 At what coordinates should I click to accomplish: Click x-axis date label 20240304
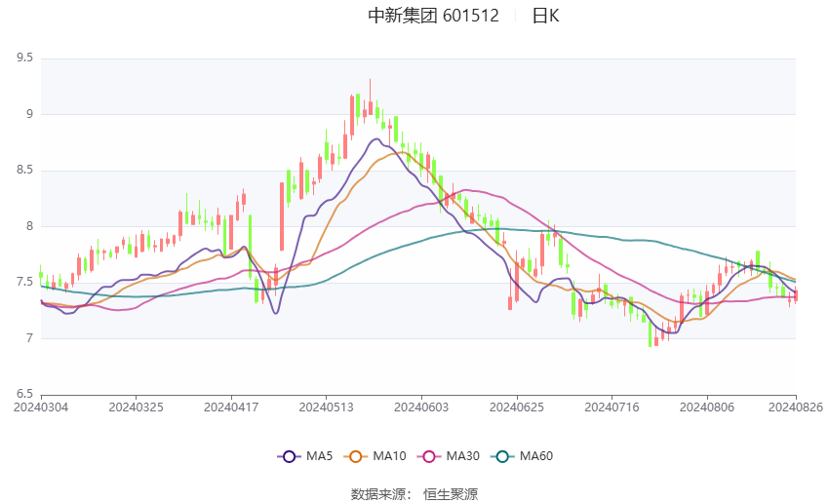coord(41,407)
